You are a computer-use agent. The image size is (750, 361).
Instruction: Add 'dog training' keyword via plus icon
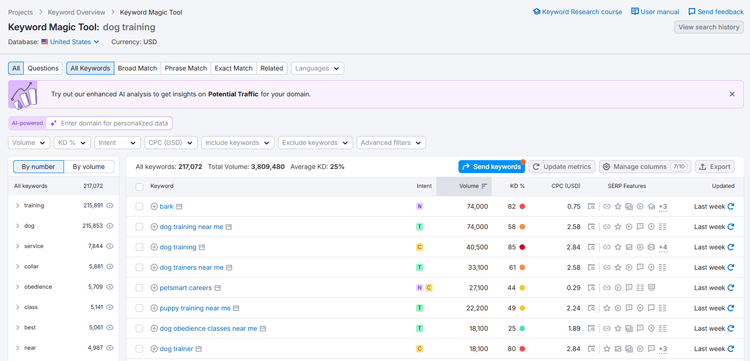154,247
